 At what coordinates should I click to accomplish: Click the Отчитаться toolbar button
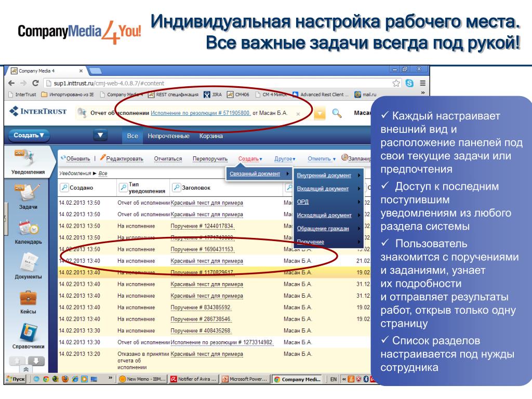click(168, 159)
